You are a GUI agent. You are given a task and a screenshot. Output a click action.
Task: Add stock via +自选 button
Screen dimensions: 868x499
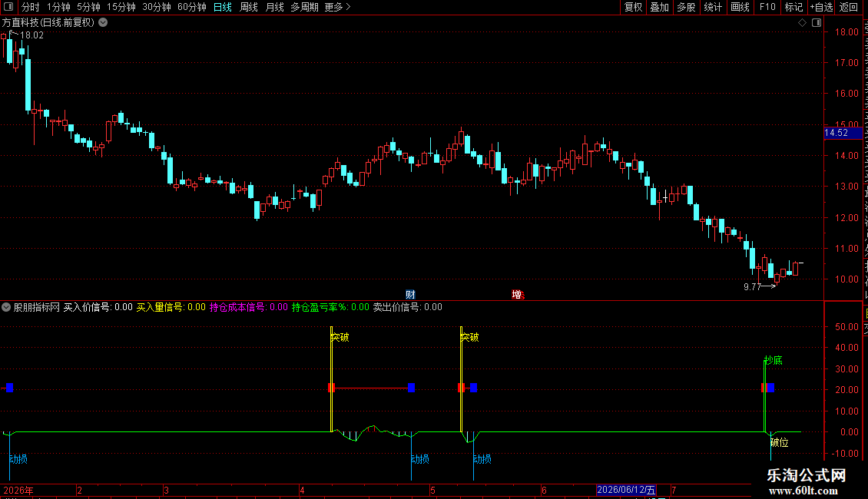point(821,7)
